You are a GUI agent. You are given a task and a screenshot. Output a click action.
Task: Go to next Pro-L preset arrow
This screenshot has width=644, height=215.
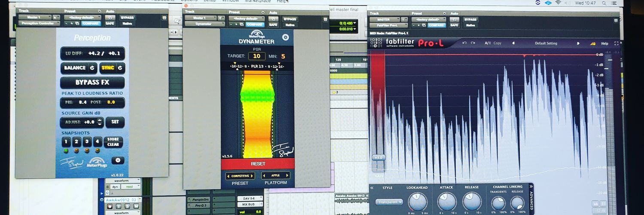click(578, 43)
